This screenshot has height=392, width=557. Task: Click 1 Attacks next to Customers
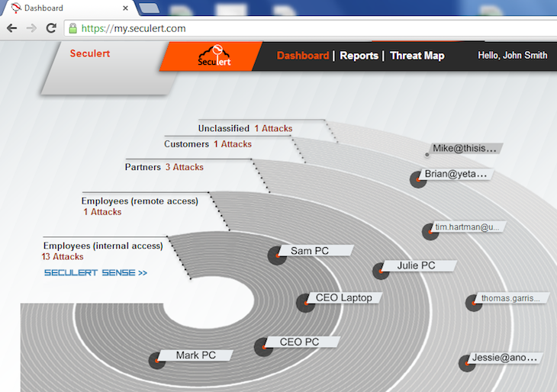pos(232,144)
